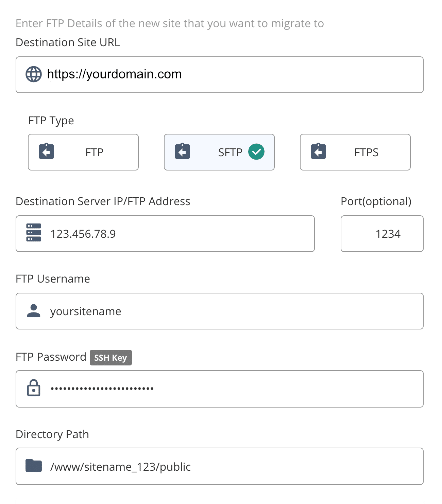Click the 'Directory Path' label
This screenshot has width=442, height=504.
pos(52,434)
